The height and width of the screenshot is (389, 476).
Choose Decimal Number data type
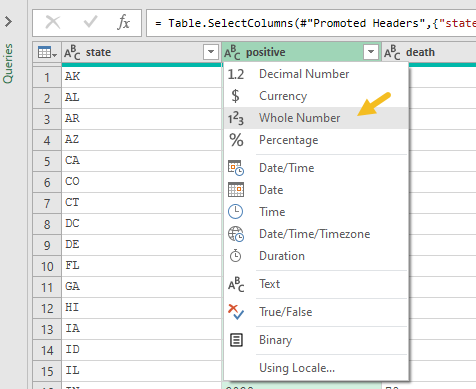tap(316, 74)
